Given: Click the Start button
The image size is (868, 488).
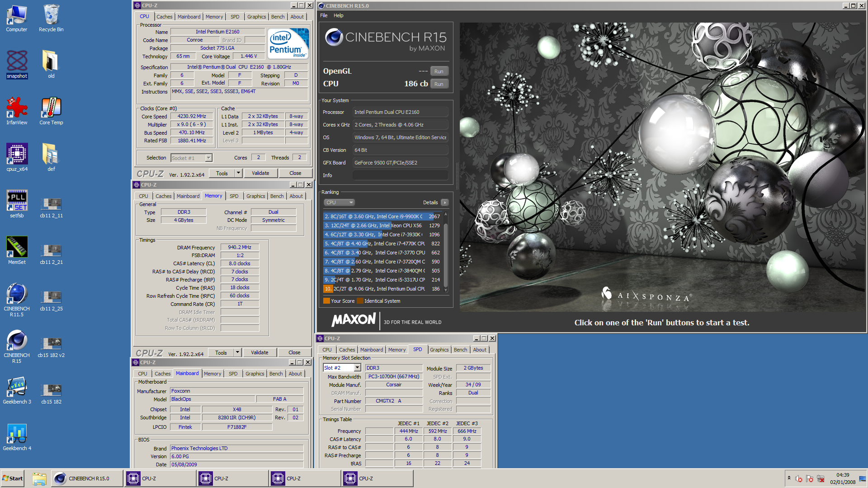Looking at the screenshot, I should (13, 479).
